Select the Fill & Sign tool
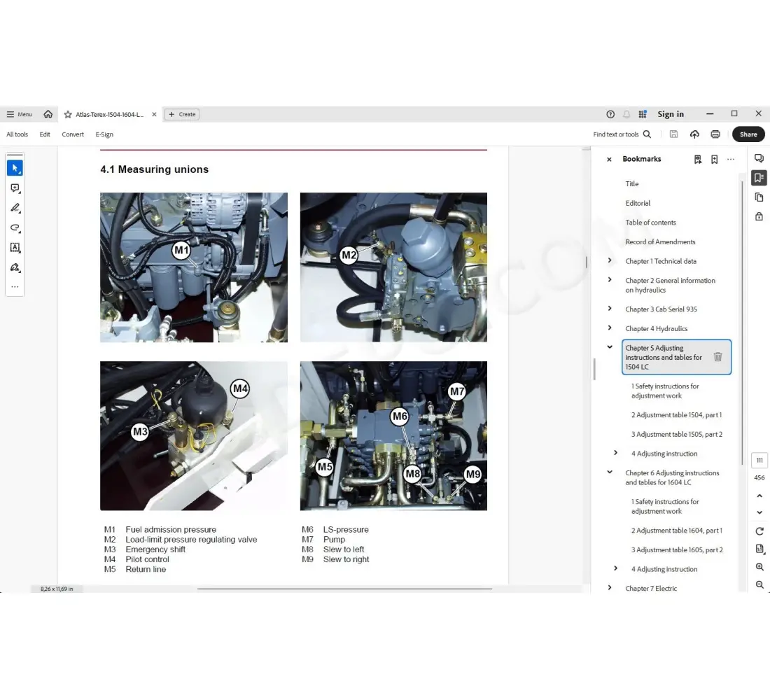770x700 pixels. 15,267
